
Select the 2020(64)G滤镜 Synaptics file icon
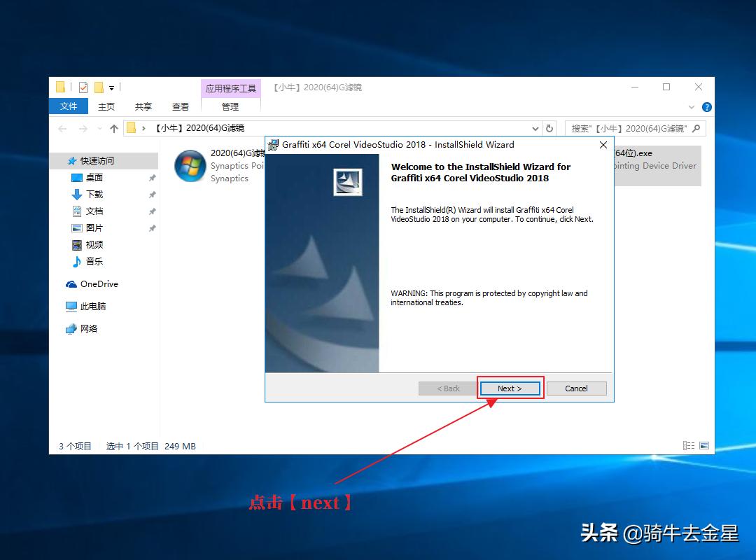click(x=190, y=165)
